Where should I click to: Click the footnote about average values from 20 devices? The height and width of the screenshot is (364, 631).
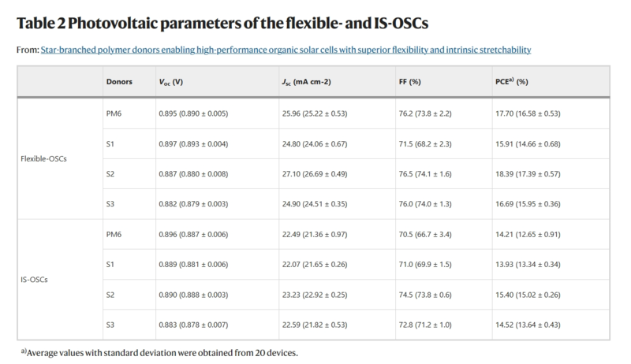tap(160, 351)
